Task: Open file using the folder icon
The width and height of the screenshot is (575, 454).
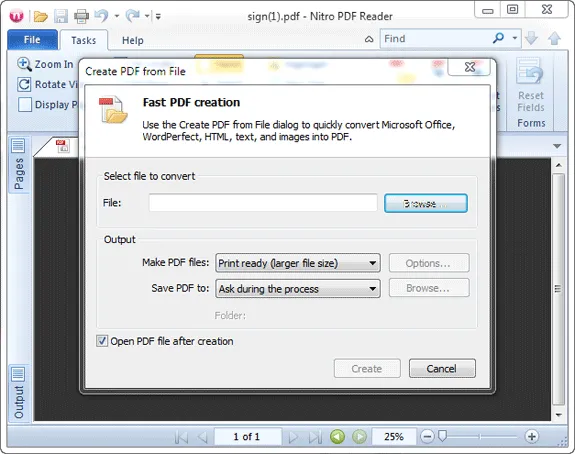Action: click(41, 16)
